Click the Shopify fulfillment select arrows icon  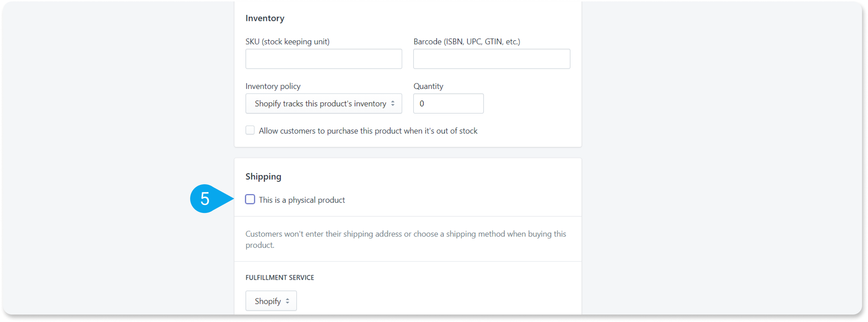pos(287,301)
